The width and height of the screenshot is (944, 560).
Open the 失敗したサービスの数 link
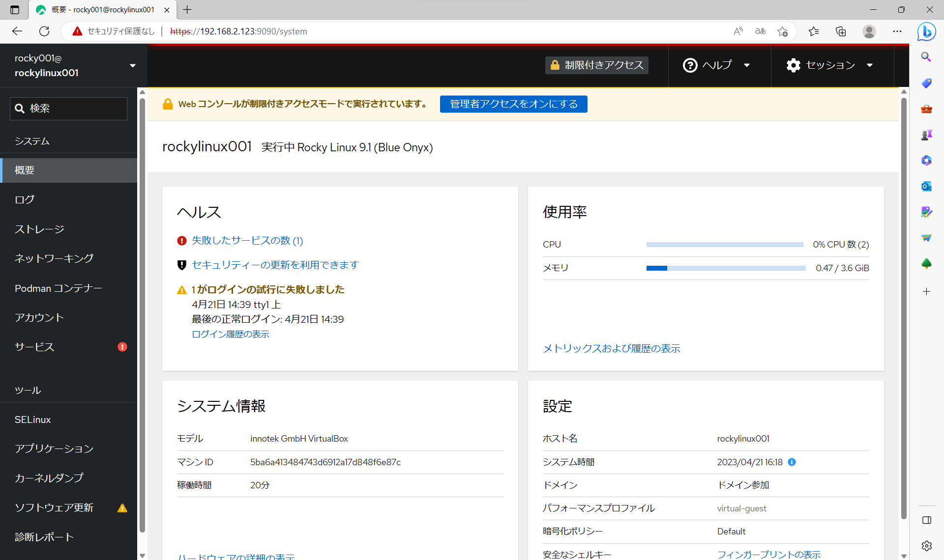click(x=247, y=241)
